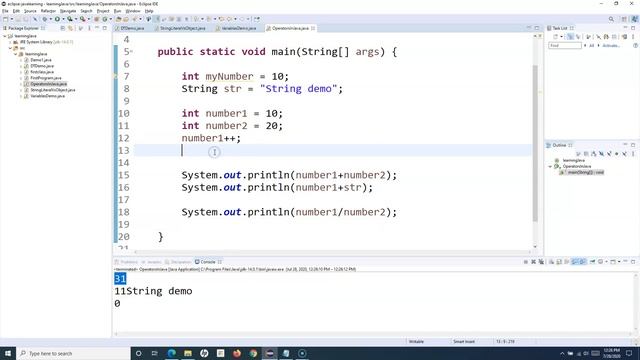Collapse the OperatorsInJava node in Outline
Screen dimensions: 640x360
tap(550, 167)
